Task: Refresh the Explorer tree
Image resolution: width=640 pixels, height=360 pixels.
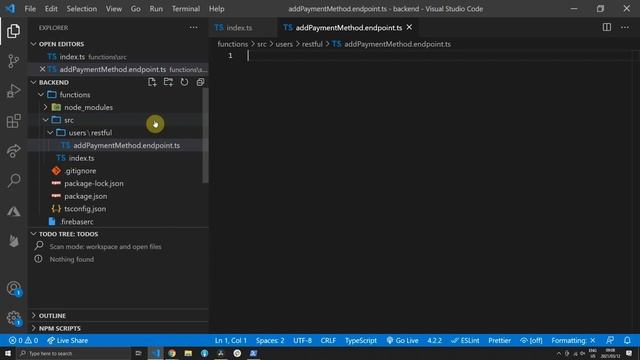Action: tap(184, 82)
